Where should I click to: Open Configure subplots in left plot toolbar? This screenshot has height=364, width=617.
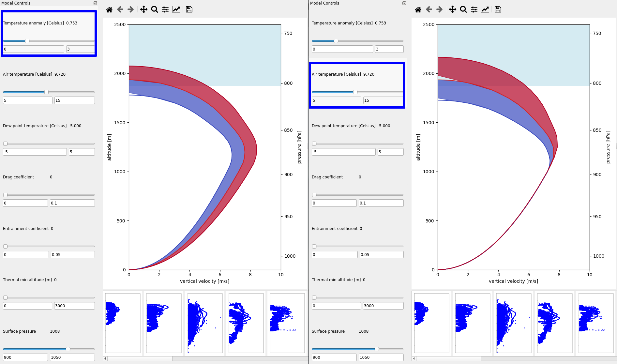click(x=165, y=9)
